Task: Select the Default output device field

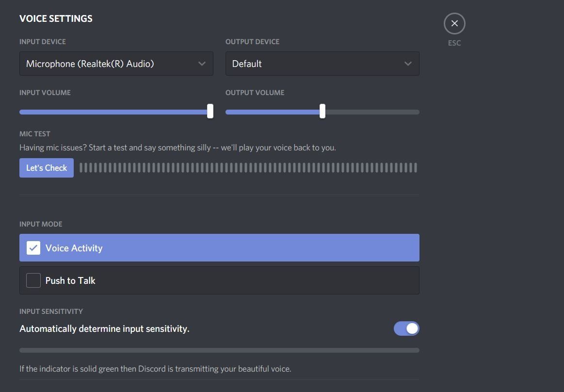Action: [x=322, y=64]
